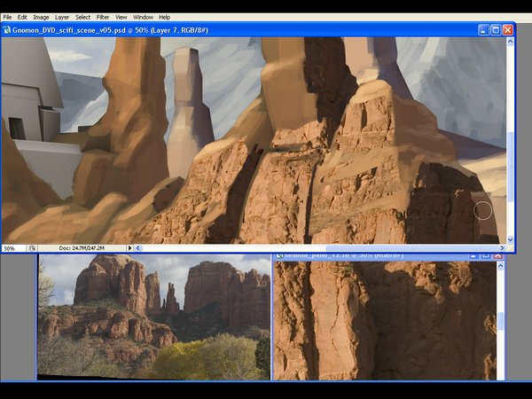Open the Filter menu

[x=104, y=17]
